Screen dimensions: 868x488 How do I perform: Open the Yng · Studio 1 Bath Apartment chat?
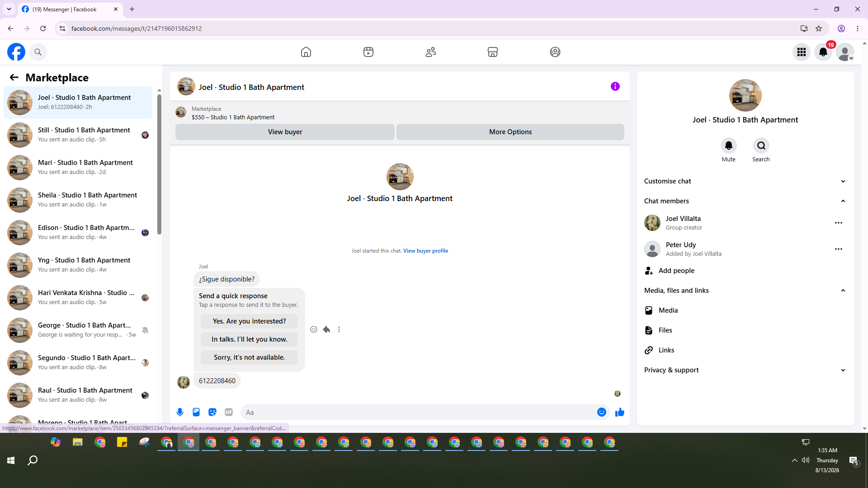pos(78,265)
